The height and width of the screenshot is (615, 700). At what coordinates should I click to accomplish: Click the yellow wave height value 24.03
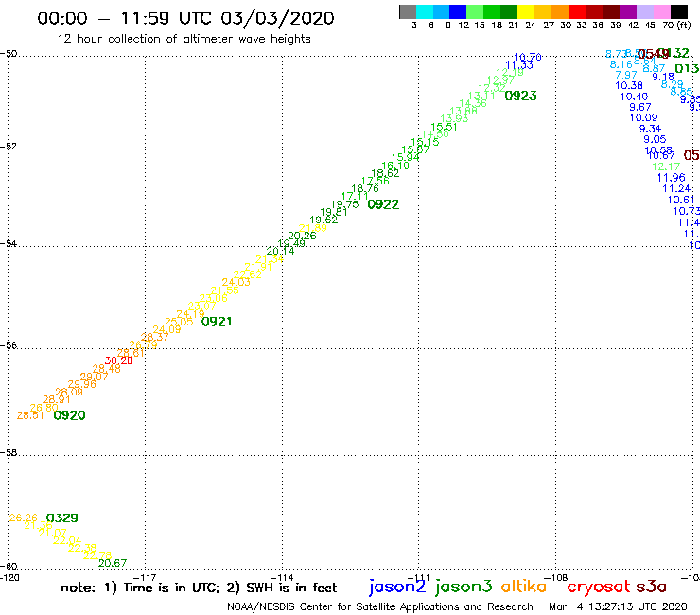click(x=236, y=282)
